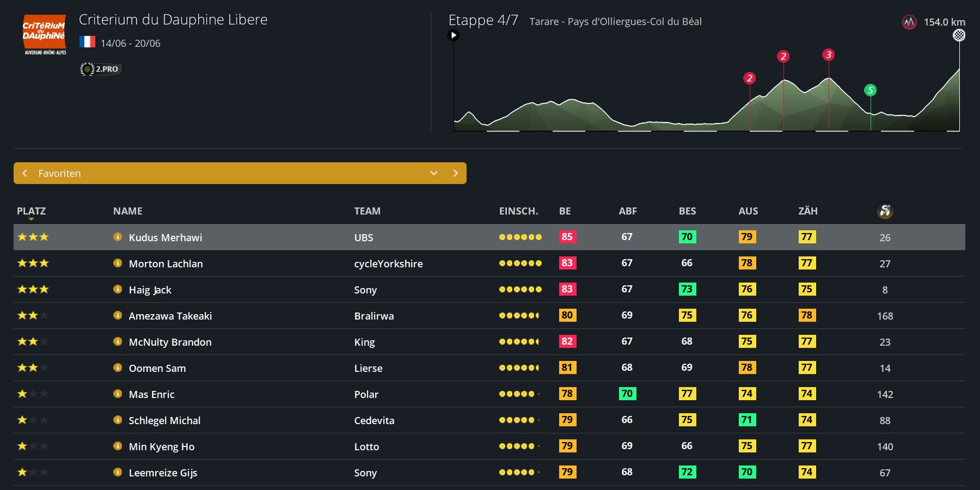
Task: Click the cyclist icon column header
Action: 885,211
